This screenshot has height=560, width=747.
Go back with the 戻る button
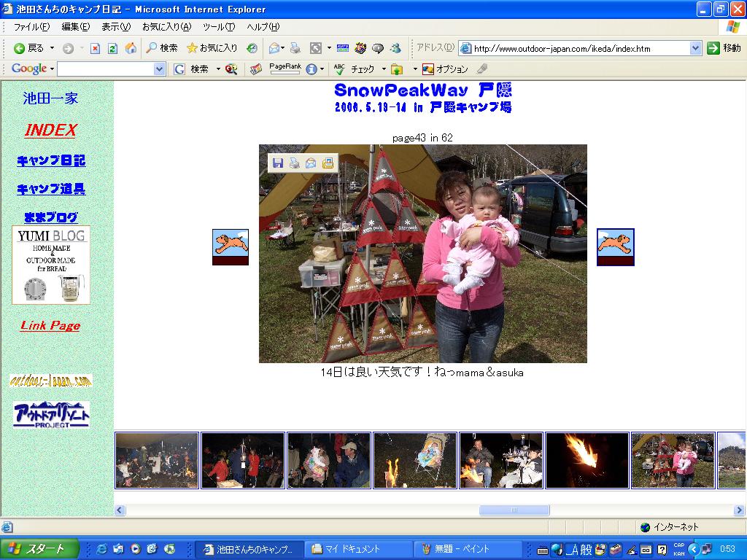coord(28,48)
